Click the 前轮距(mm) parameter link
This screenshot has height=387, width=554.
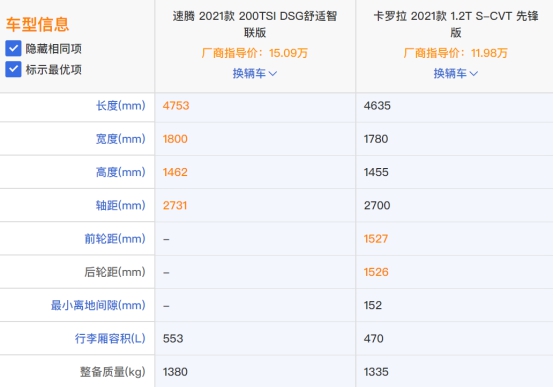click(115, 239)
